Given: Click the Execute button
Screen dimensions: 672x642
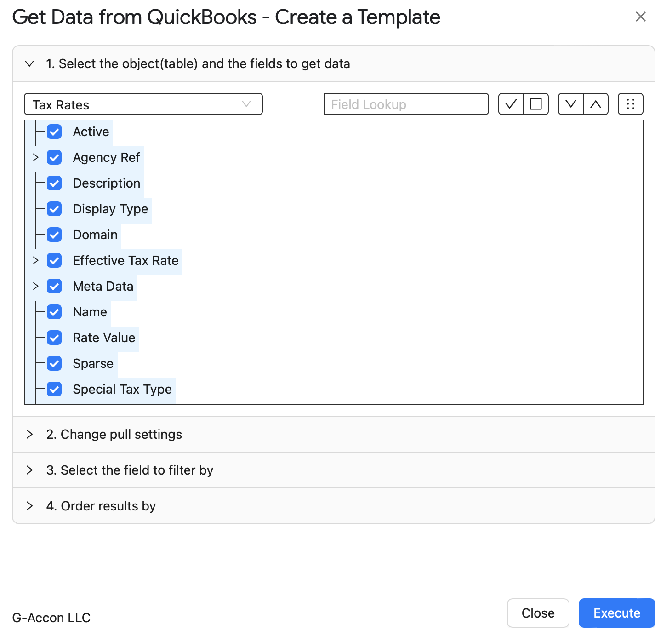Looking at the screenshot, I should (617, 613).
